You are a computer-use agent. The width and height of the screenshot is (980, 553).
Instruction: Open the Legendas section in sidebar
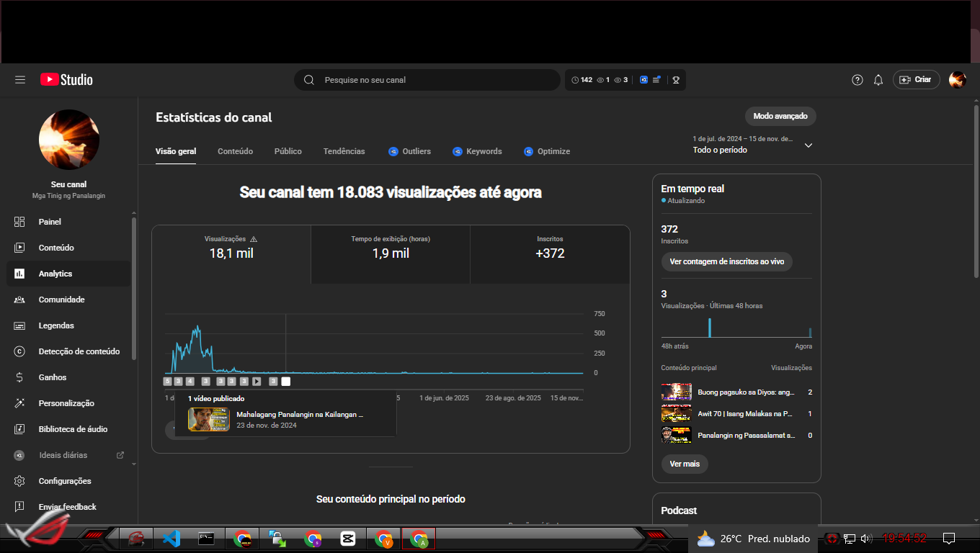pos(56,325)
